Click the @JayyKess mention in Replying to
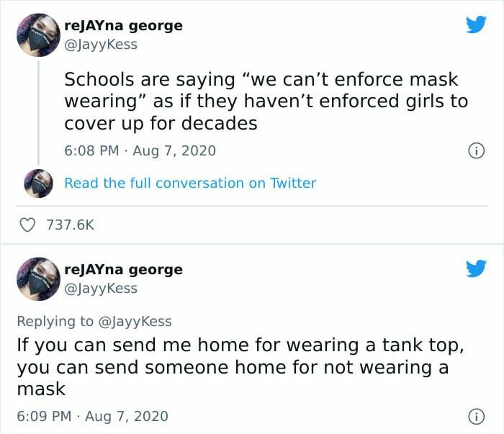This screenshot has height=434, width=504. (135, 321)
